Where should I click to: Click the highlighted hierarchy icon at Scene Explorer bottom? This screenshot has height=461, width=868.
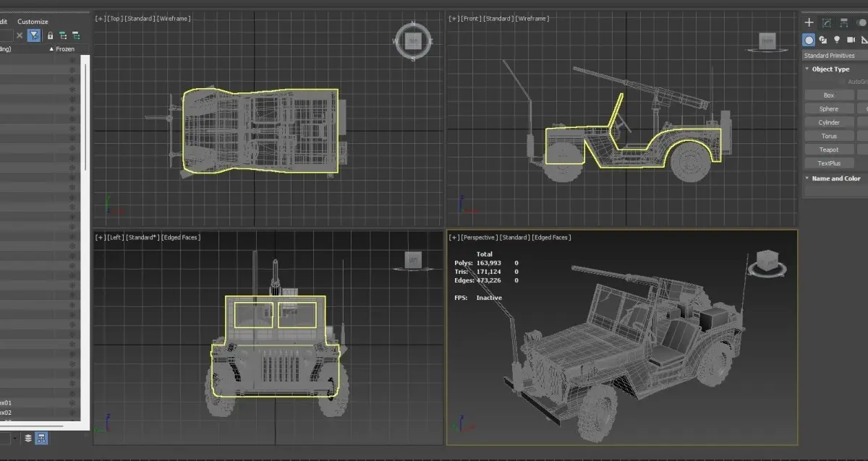click(41, 438)
